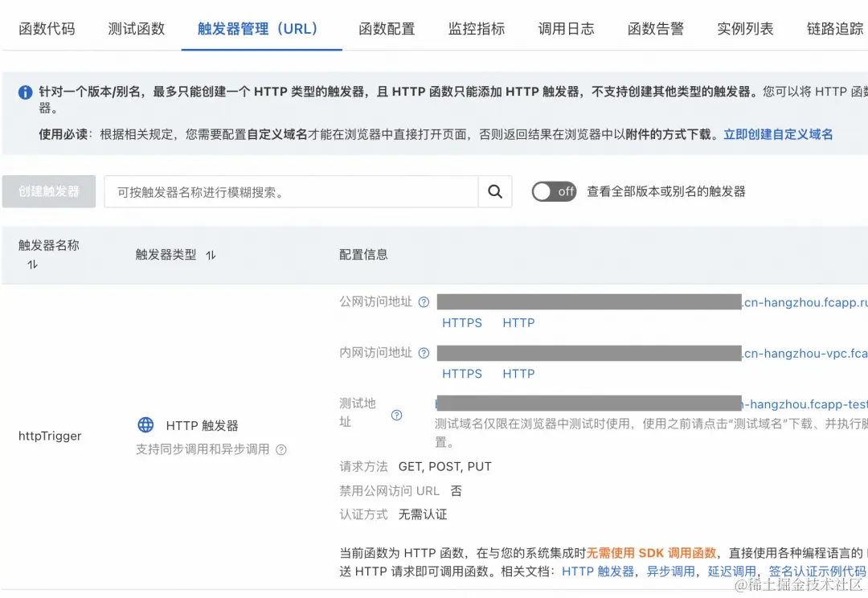868x598 pixels.
Task: Click the HTTPS link under 公网访问地址
Action: tap(462, 322)
